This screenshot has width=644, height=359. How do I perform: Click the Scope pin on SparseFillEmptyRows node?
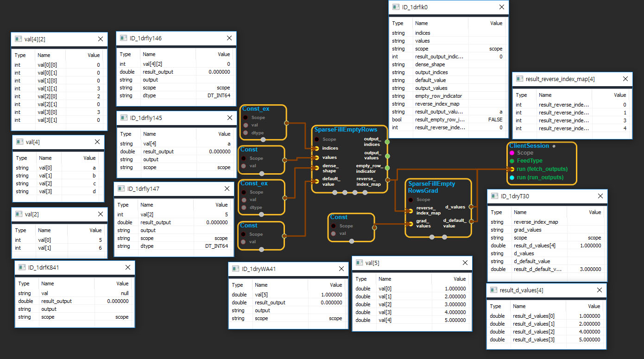tap(317, 139)
